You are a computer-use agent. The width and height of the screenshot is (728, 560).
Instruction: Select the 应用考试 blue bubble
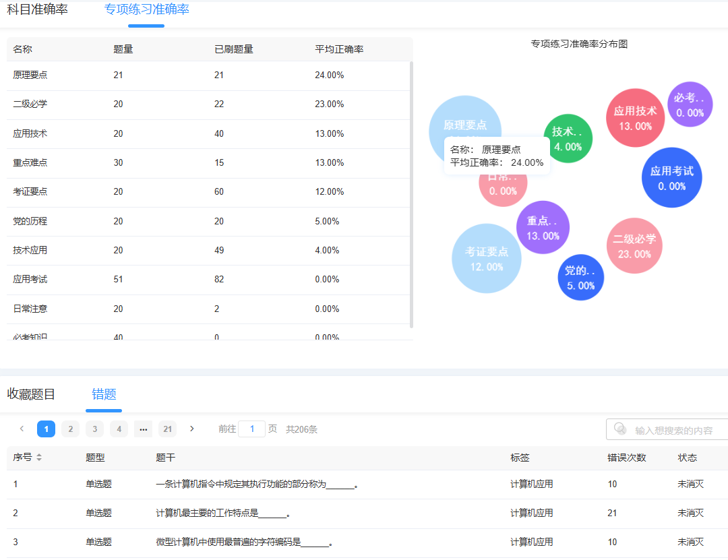(x=671, y=177)
